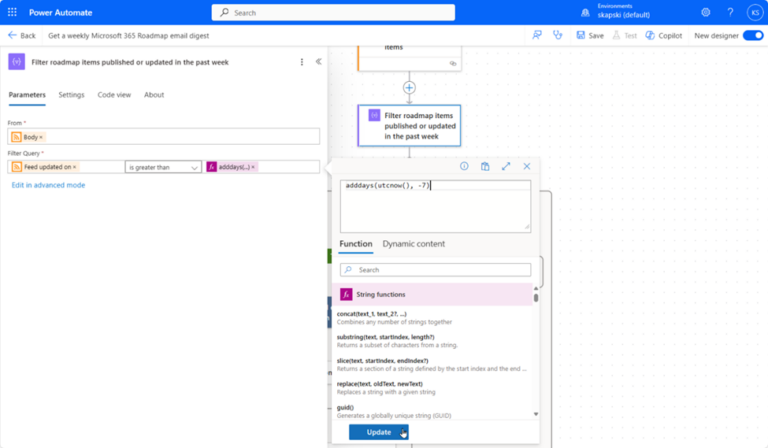Remove the adddays token

click(253, 167)
